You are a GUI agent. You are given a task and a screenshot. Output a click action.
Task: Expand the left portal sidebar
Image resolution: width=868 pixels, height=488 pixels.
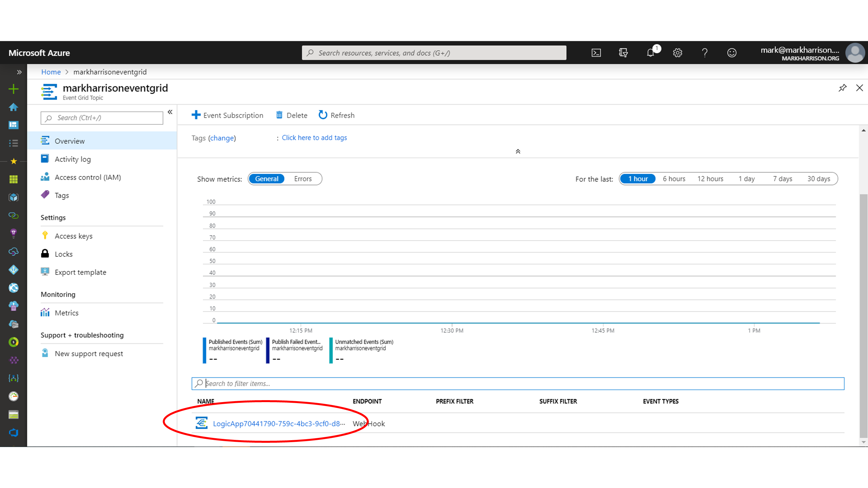click(x=19, y=72)
